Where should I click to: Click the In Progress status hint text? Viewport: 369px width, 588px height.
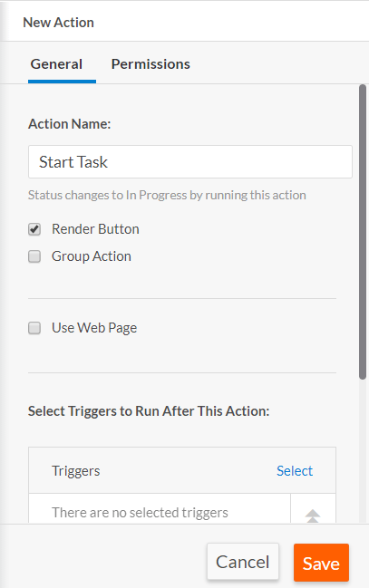pyautogui.click(x=167, y=196)
